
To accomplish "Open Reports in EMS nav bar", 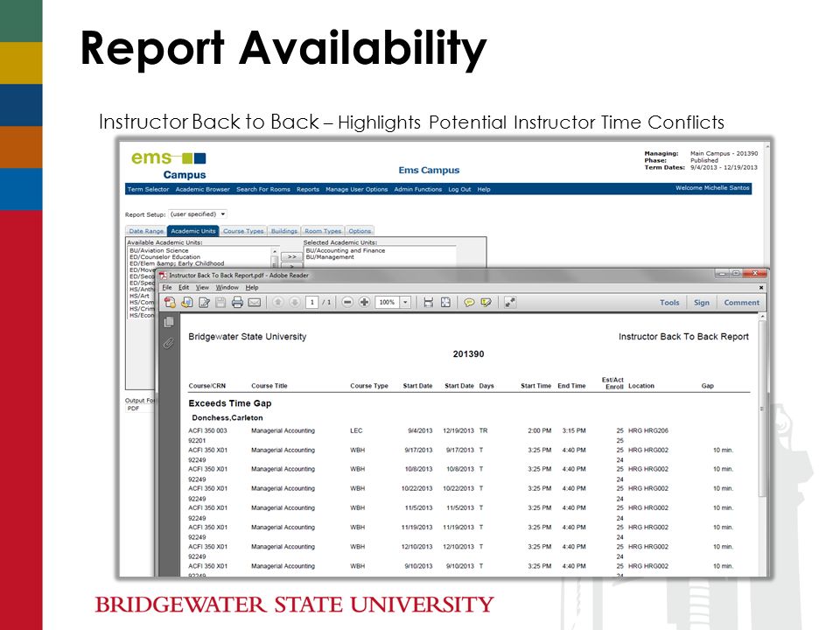I will (x=308, y=189).
